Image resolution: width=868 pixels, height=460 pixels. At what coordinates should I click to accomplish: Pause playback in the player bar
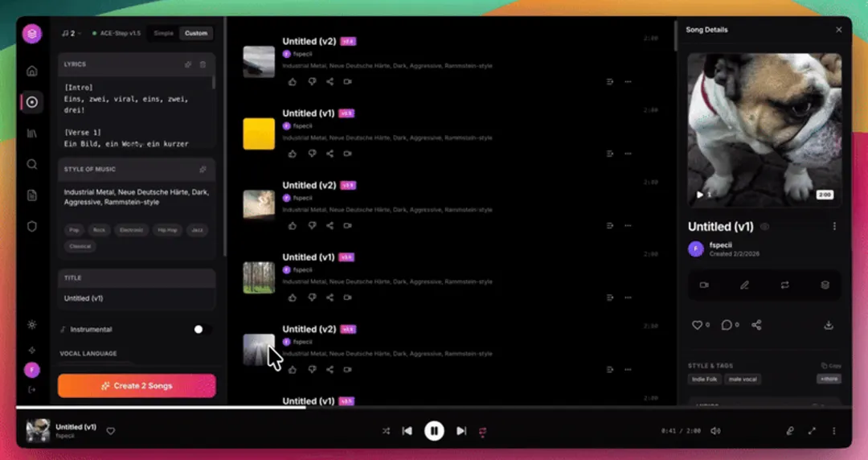click(434, 430)
